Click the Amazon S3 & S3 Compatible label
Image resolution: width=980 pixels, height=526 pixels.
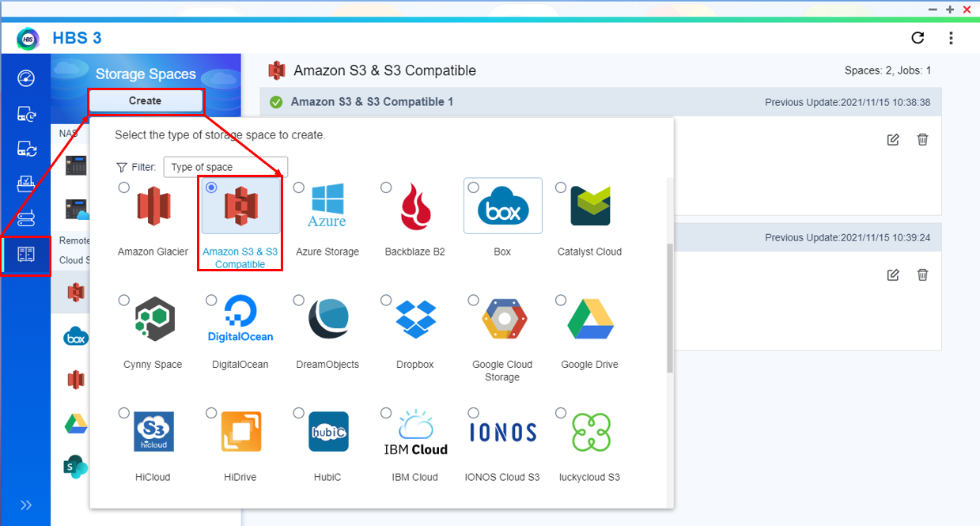[x=240, y=258]
